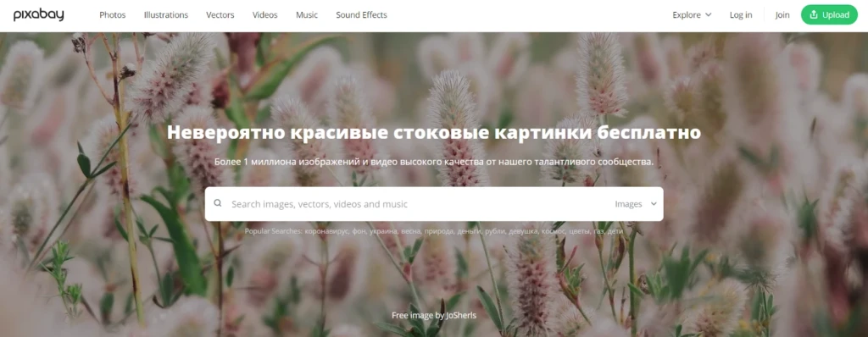Image resolution: width=868 pixels, height=337 pixels.
Task: Click the Join link
Action: [782, 15]
